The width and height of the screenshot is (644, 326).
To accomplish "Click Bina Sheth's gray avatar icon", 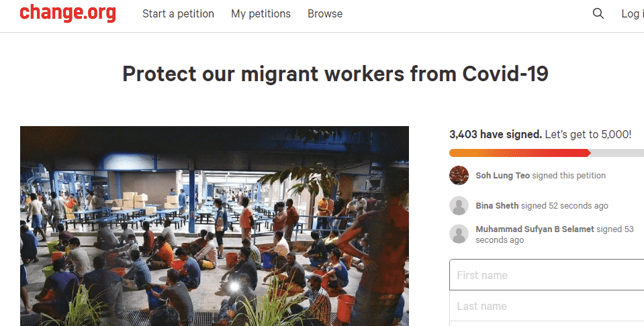I will point(459,206).
